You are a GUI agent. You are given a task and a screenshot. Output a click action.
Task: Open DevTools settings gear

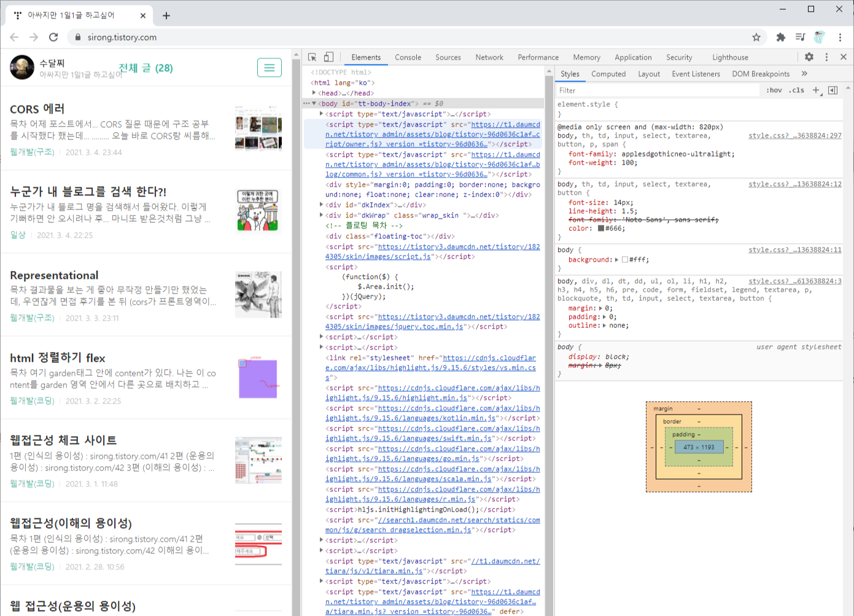click(809, 57)
